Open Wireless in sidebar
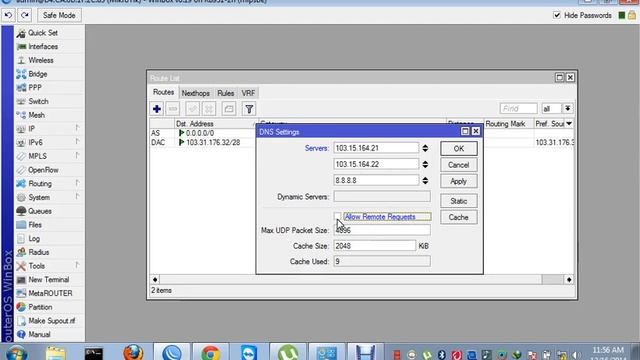The image size is (640, 360). [x=41, y=60]
